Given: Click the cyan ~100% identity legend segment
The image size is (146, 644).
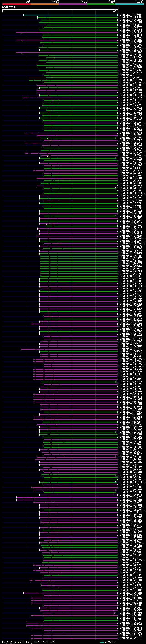Looking at the screenshot, I should (x=130, y=4).
